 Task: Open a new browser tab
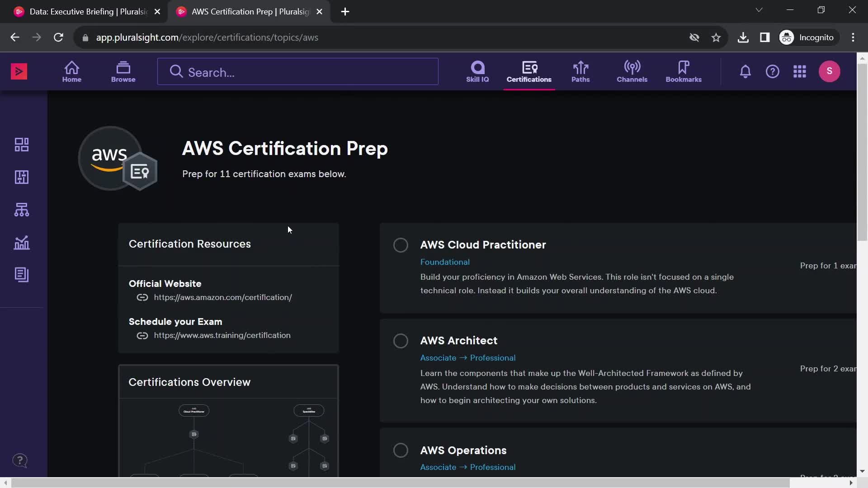coord(345,12)
